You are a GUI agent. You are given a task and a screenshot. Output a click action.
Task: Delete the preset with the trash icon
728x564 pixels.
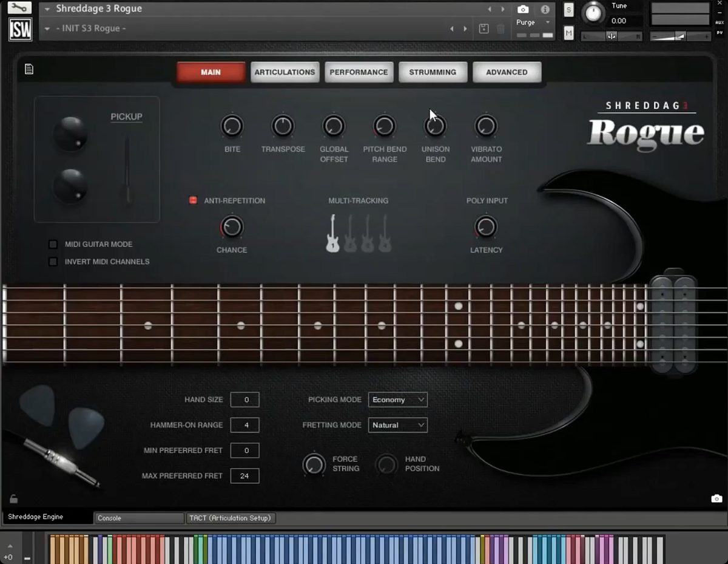click(x=500, y=29)
